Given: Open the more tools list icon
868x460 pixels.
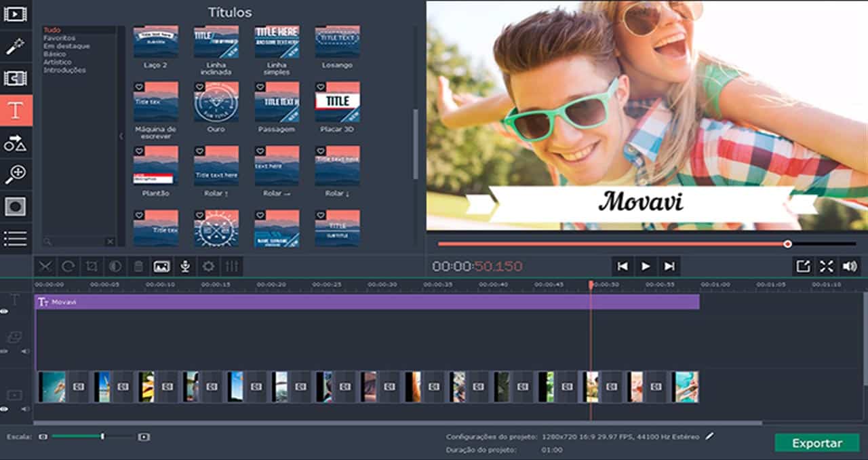Looking at the screenshot, I should point(15,238).
